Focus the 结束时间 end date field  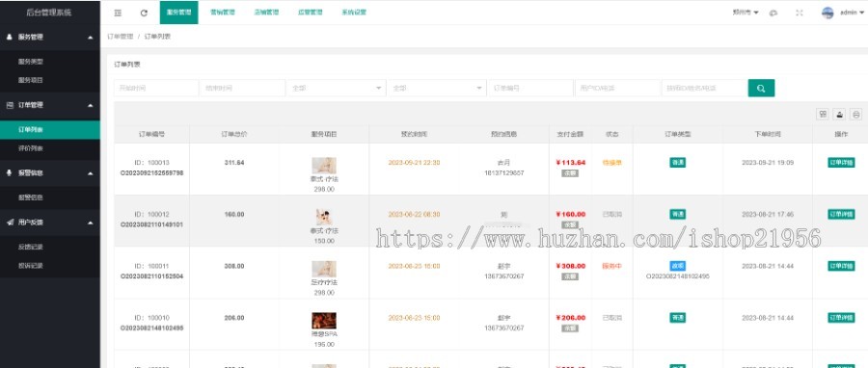point(242,88)
